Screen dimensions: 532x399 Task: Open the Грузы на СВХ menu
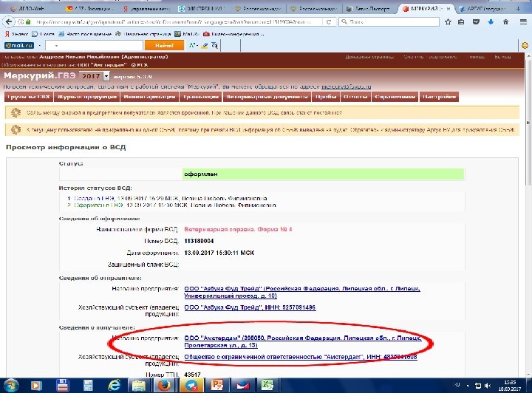(x=29, y=97)
